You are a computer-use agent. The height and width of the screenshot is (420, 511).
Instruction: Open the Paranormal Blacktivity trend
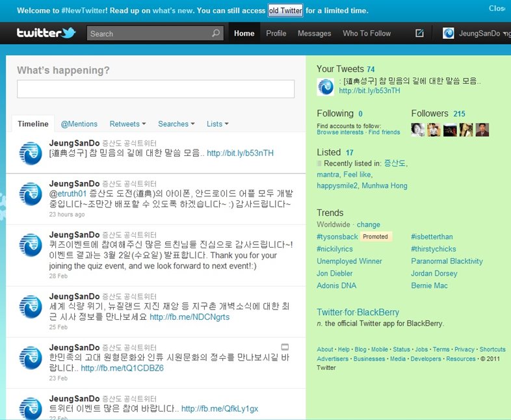pos(447,261)
